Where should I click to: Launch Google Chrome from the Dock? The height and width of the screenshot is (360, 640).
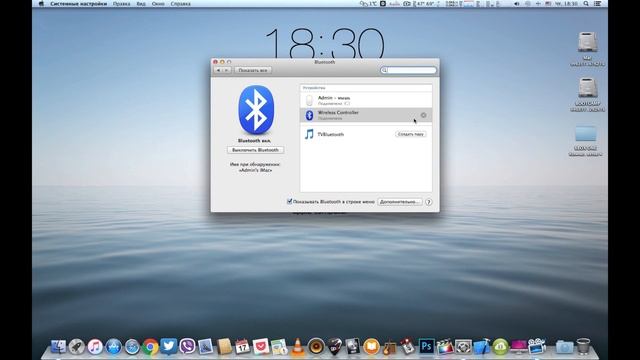pos(150,347)
